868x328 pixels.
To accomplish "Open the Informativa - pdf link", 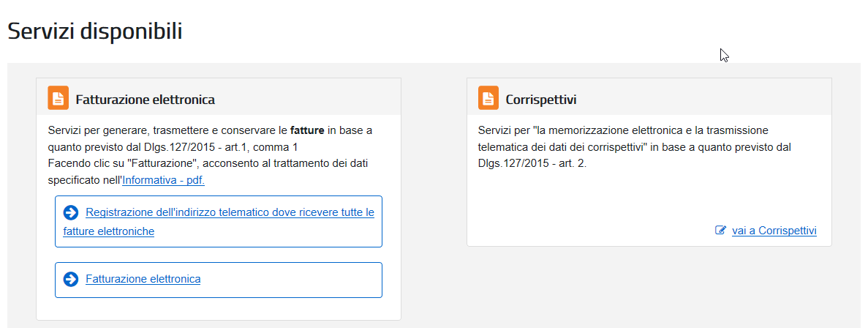I will coord(163,180).
